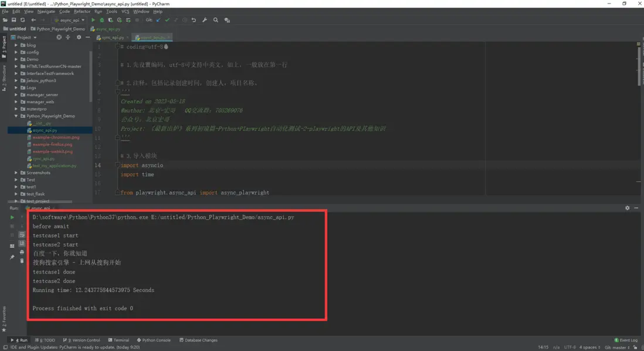Expand the test_flask folder
This screenshot has width=644, height=351.
[16, 194]
